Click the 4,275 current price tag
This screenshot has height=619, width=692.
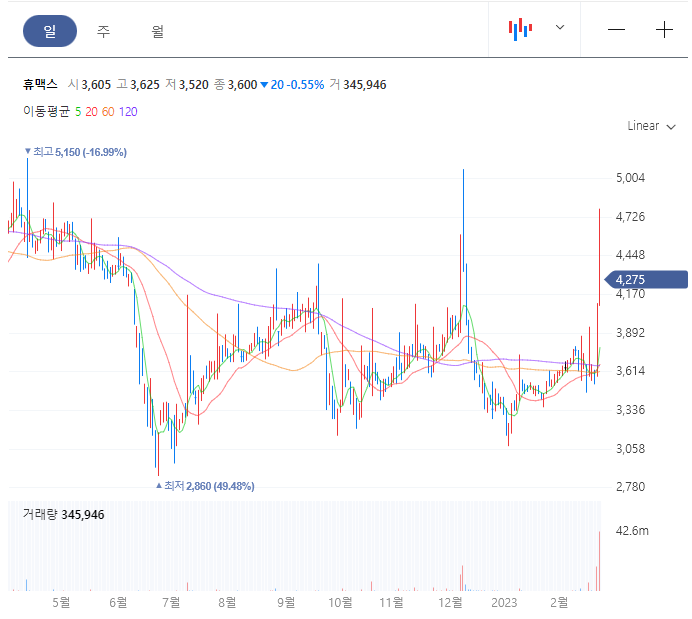pos(647,280)
